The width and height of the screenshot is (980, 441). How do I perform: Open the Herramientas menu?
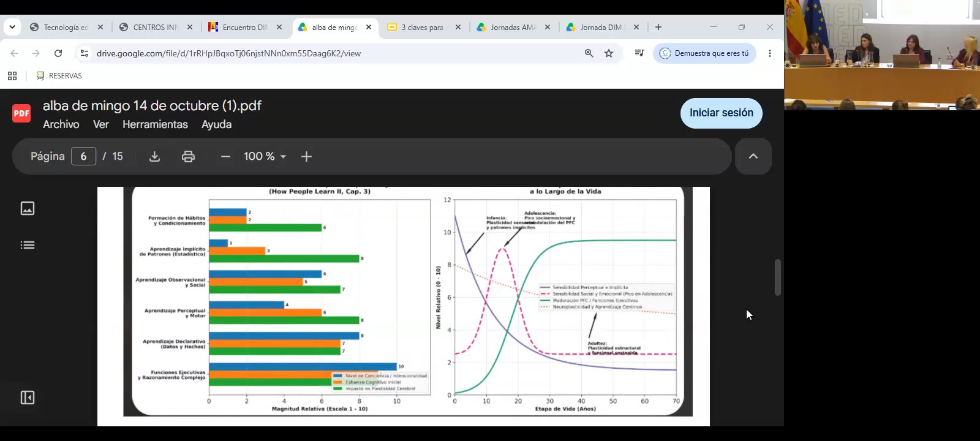[155, 124]
